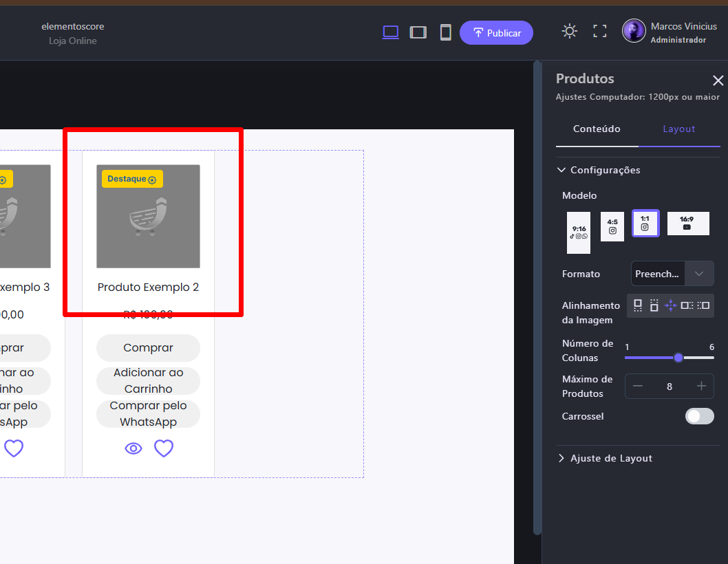
Task: Click quick-view eye icon on Produto Exemplo 2
Action: 133,448
